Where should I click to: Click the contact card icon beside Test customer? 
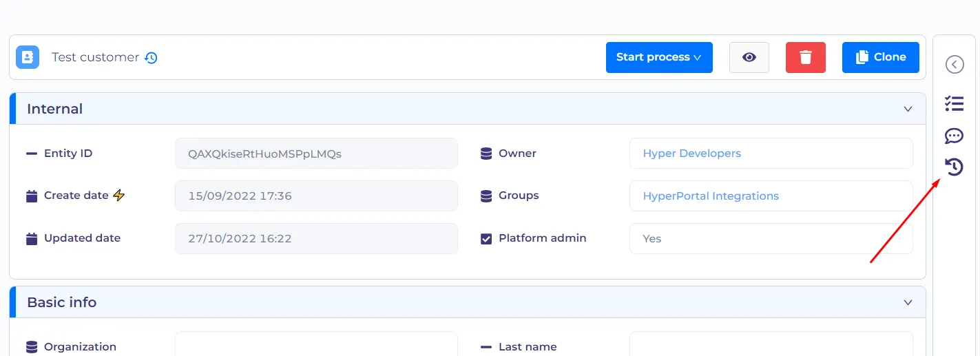click(28, 57)
